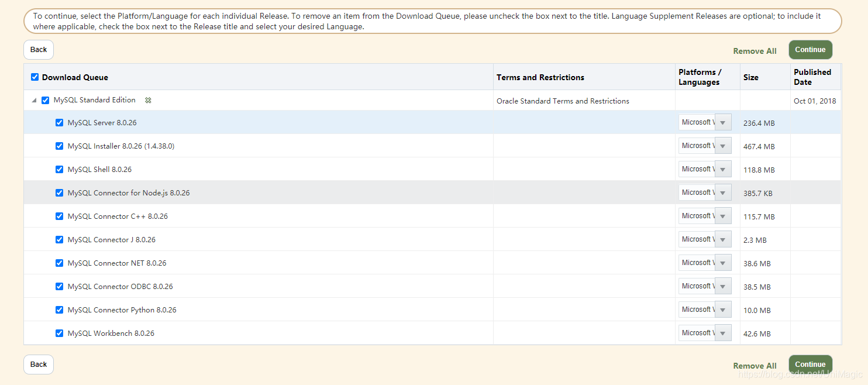Click the MySQL Standard Edition label
Viewport: 868px width, 385px height.
95,100
